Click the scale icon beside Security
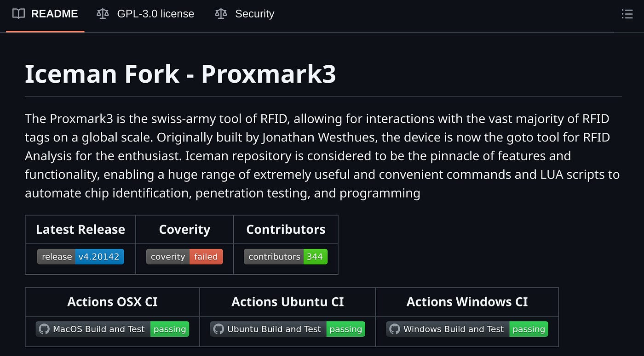 (x=221, y=14)
